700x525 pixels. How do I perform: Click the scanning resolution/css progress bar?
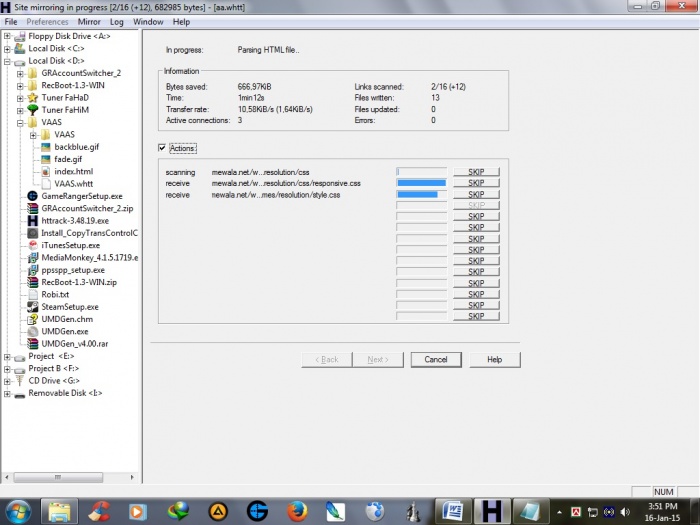pyautogui.click(x=421, y=172)
